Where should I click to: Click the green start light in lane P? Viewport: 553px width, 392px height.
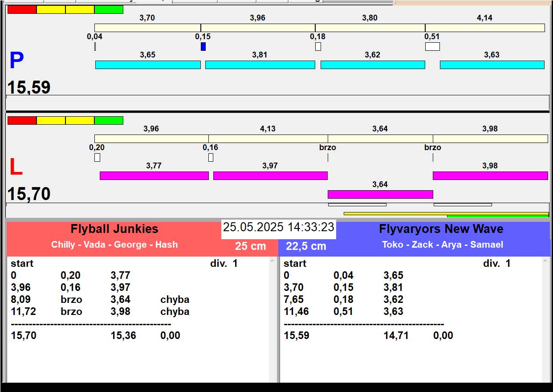click(109, 9)
